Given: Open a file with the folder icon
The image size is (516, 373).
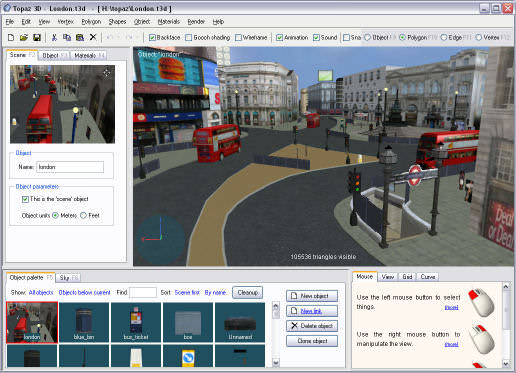Looking at the screenshot, I should tap(24, 37).
